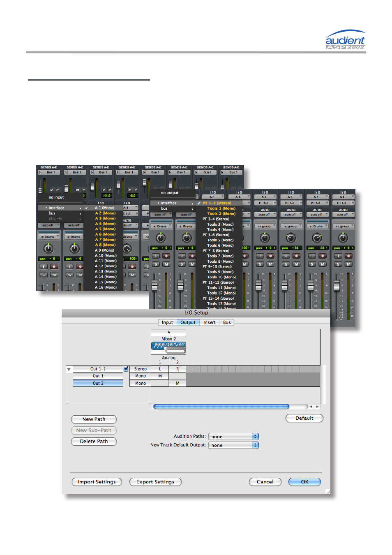
Task: Open the a: Drums group dropdown on A 7
Action: [x=318, y=226]
